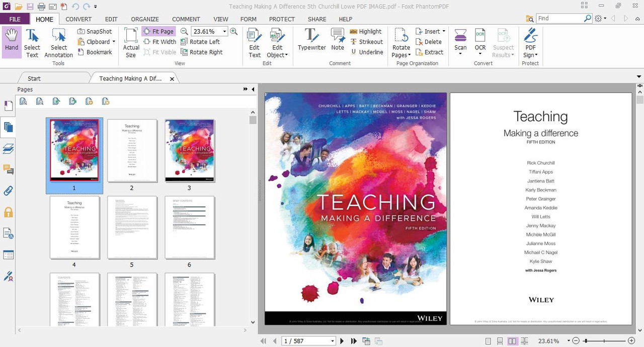Jump to the last page arrow

354,341
